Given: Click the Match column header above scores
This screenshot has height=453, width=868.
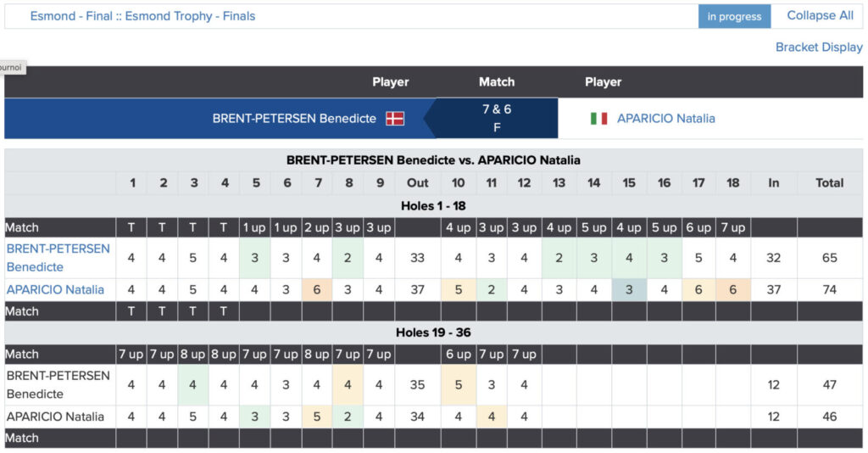Looking at the screenshot, I should coord(497,82).
